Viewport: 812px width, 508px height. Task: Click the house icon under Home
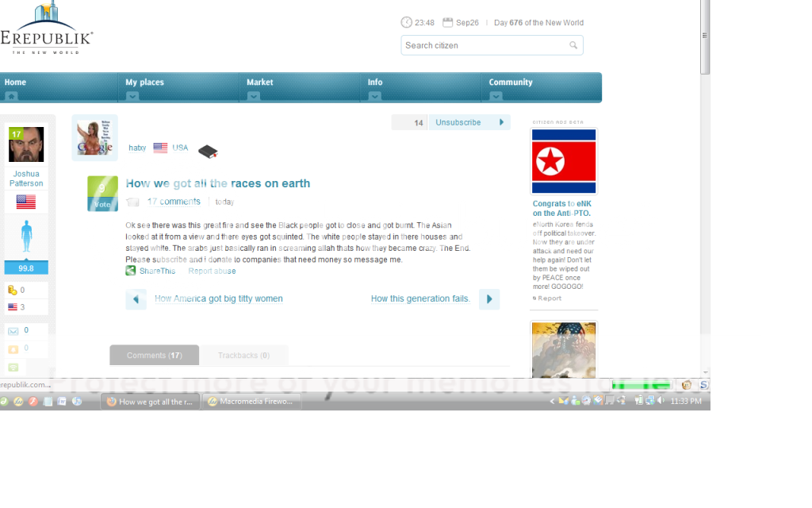point(11,96)
